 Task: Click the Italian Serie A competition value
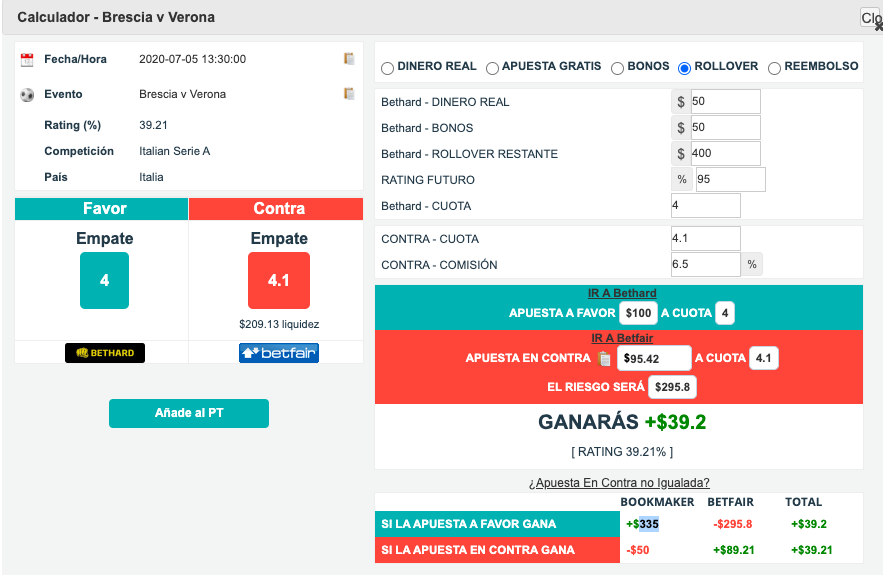click(175, 151)
